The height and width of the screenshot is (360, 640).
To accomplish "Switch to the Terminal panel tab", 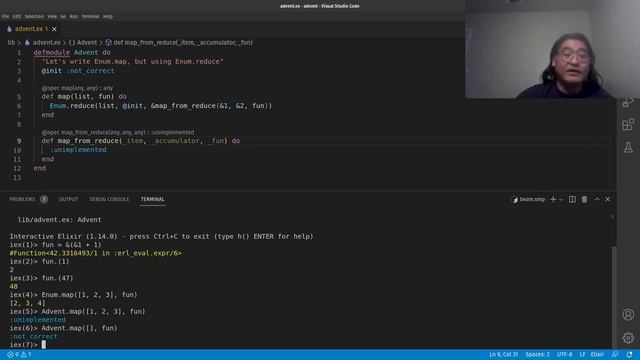I will 153,199.
